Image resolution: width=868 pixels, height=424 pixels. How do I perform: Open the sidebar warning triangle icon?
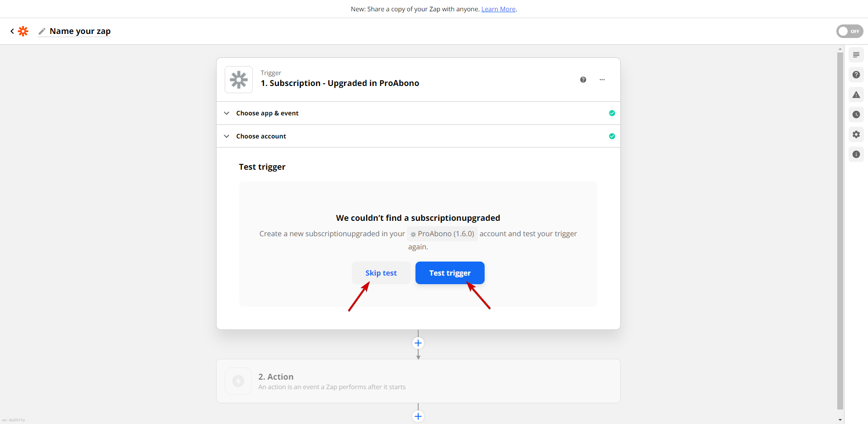856,95
